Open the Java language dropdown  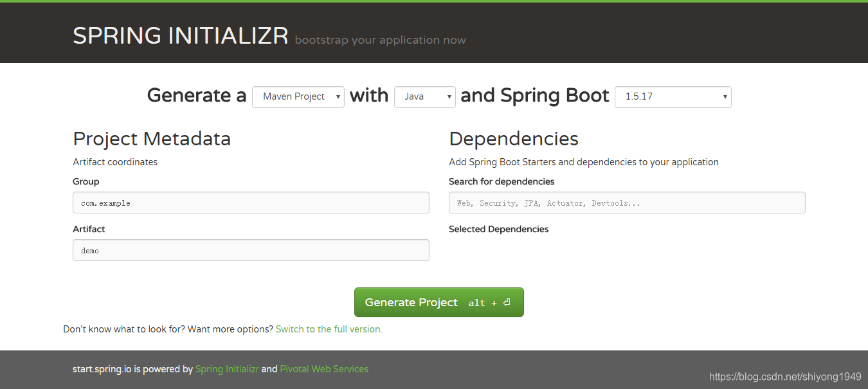pos(425,96)
